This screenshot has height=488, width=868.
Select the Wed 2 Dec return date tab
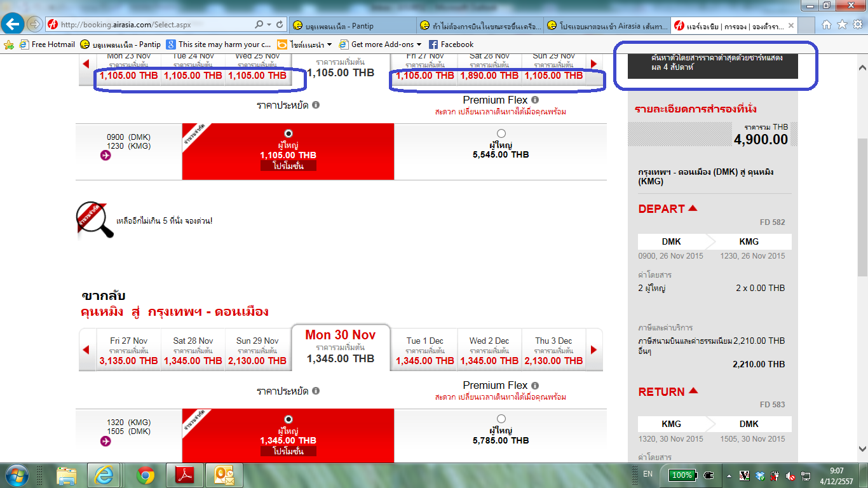489,350
